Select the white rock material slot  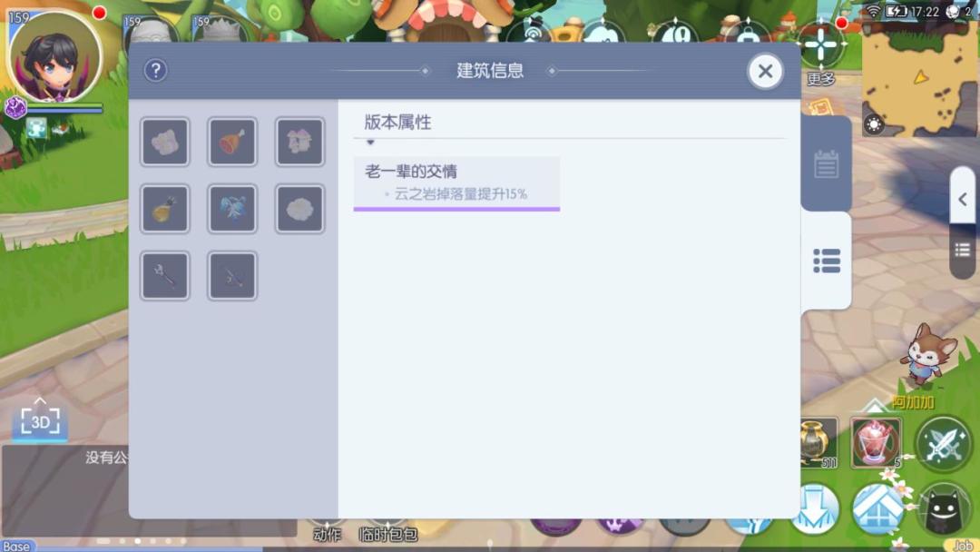(x=165, y=142)
